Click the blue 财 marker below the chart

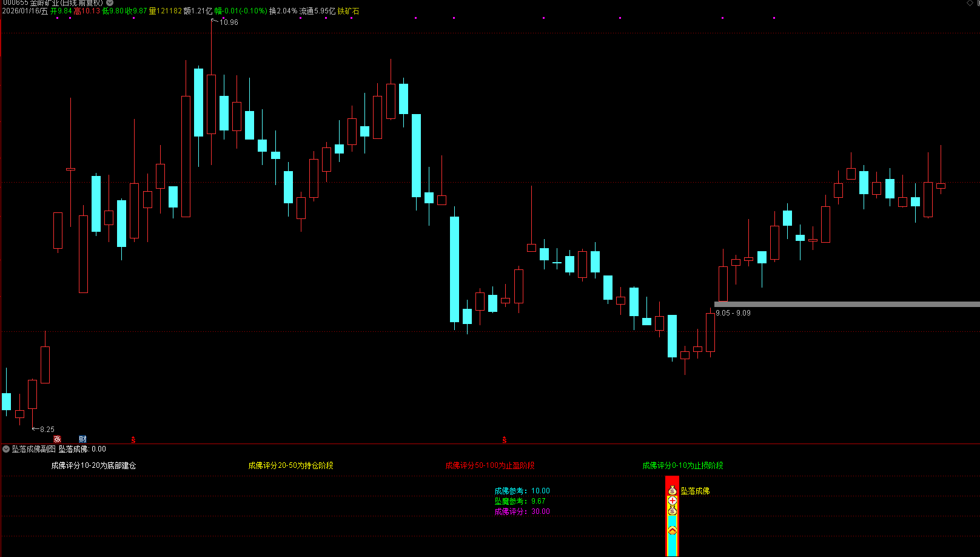[x=82, y=439]
